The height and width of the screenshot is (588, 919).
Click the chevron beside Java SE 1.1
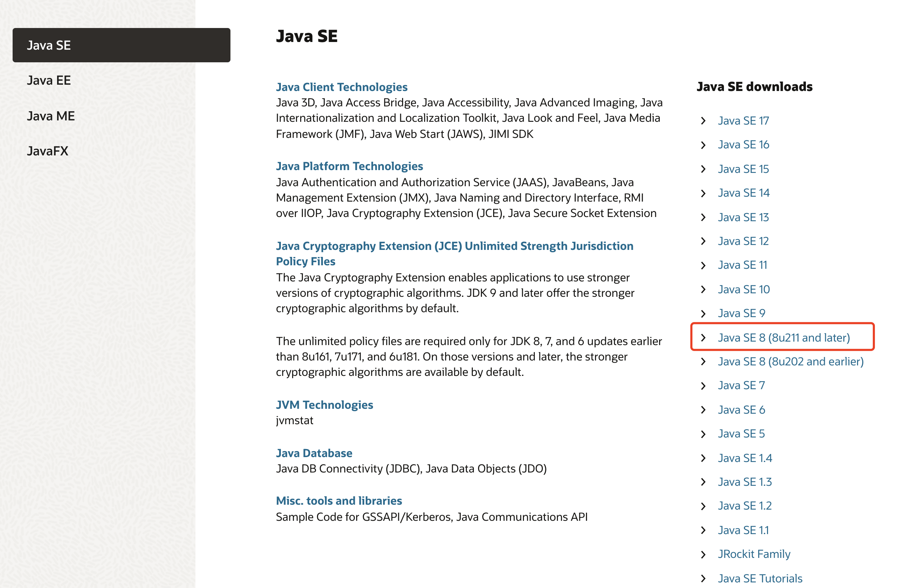coord(703,530)
